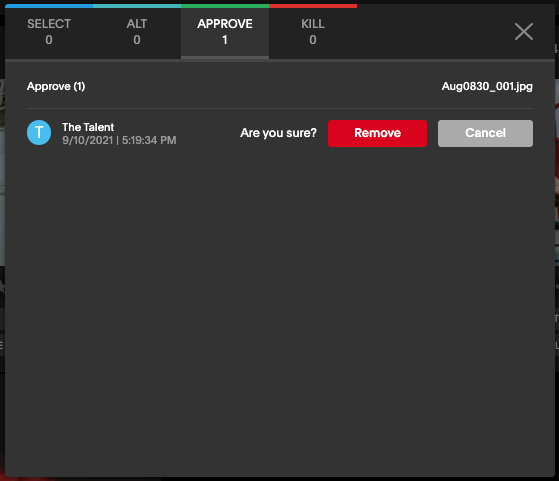The width and height of the screenshot is (559, 481).
Task: Click the 0 count under KILL
Action: 313,40
